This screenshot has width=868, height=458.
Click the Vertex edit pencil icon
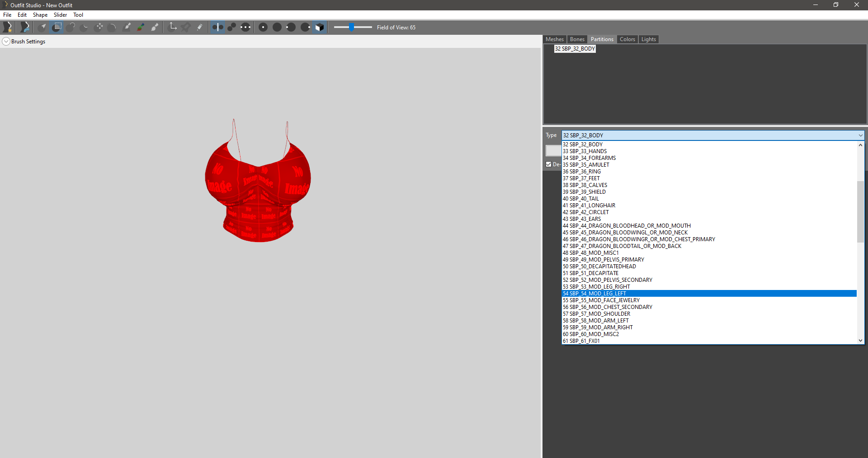tap(200, 27)
